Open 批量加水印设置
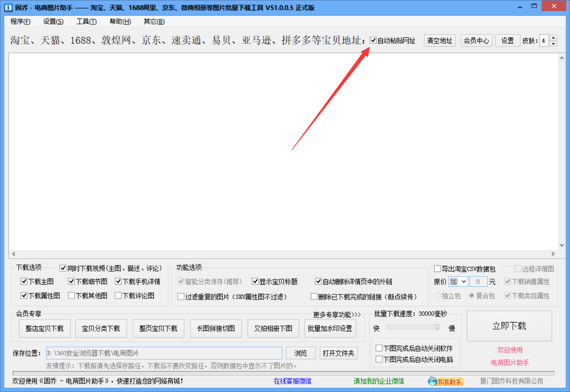The height and width of the screenshot is (392, 570). (x=330, y=328)
